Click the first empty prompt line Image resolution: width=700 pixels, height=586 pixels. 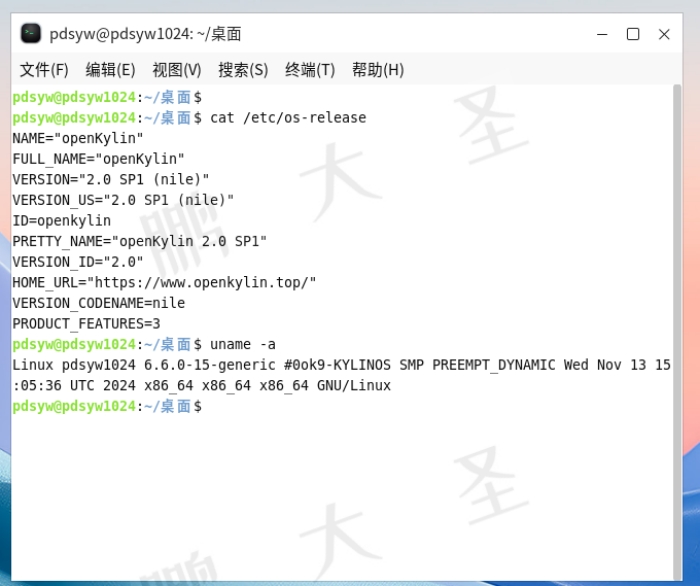pos(107,97)
